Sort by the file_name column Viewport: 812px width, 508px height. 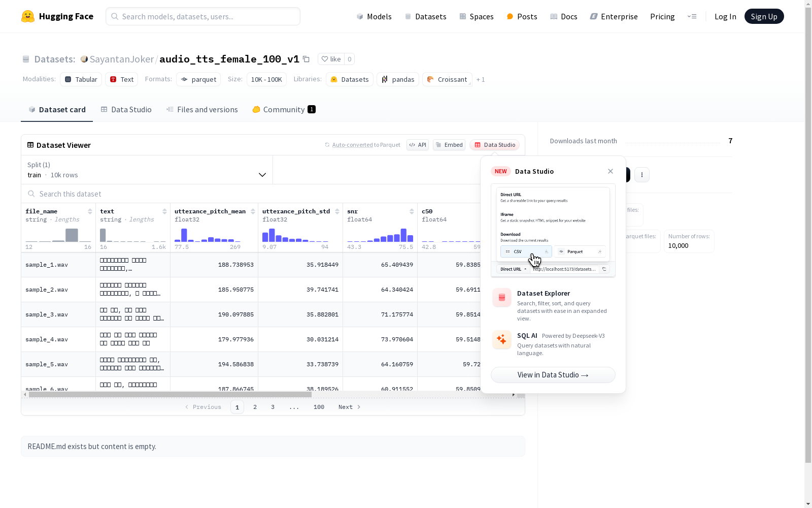(x=90, y=211)
